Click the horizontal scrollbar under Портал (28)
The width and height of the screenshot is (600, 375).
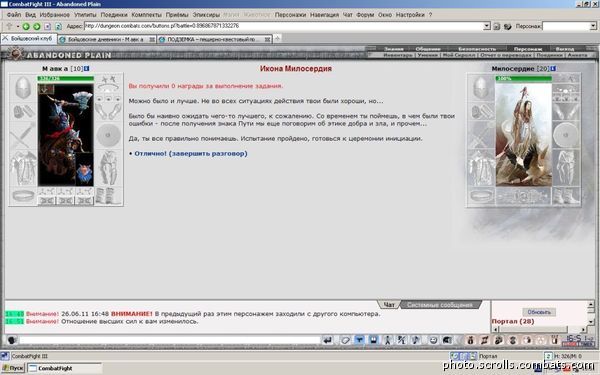(x=539, y=329)
